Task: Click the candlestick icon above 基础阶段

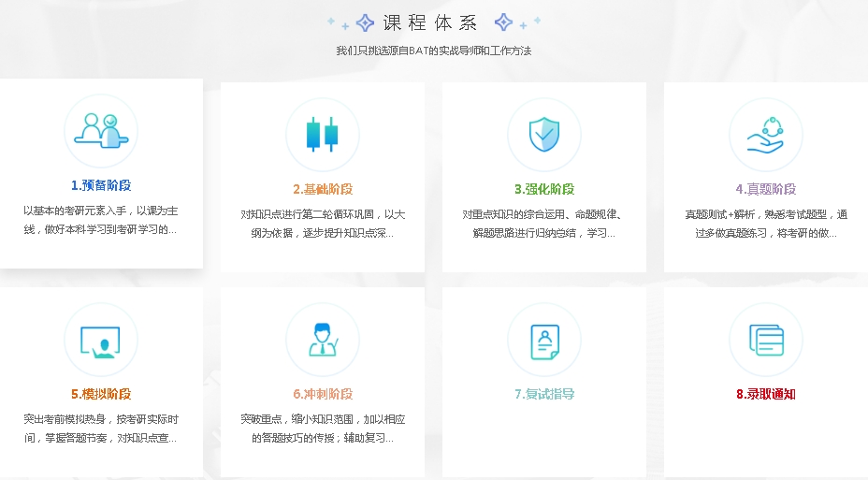Action: click(322, 134)
